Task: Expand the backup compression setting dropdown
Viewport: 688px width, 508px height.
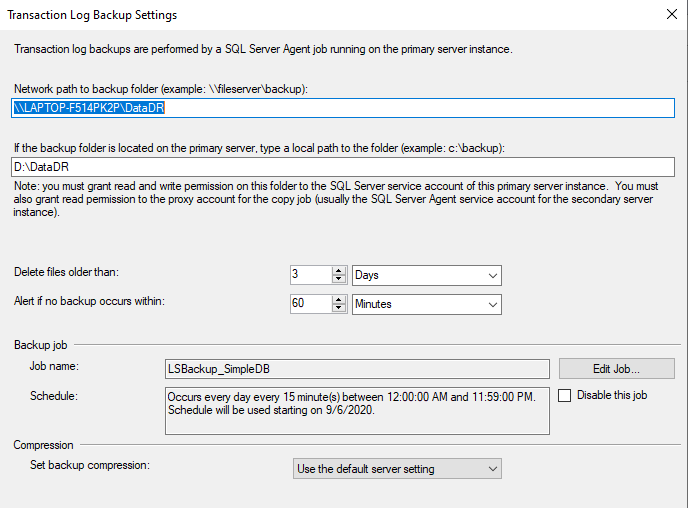Action: tap(397, 468)
